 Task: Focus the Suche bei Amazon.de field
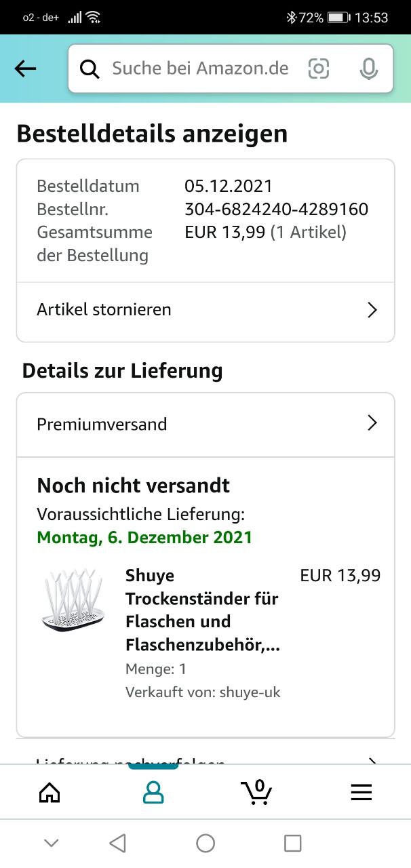[200, 68]
